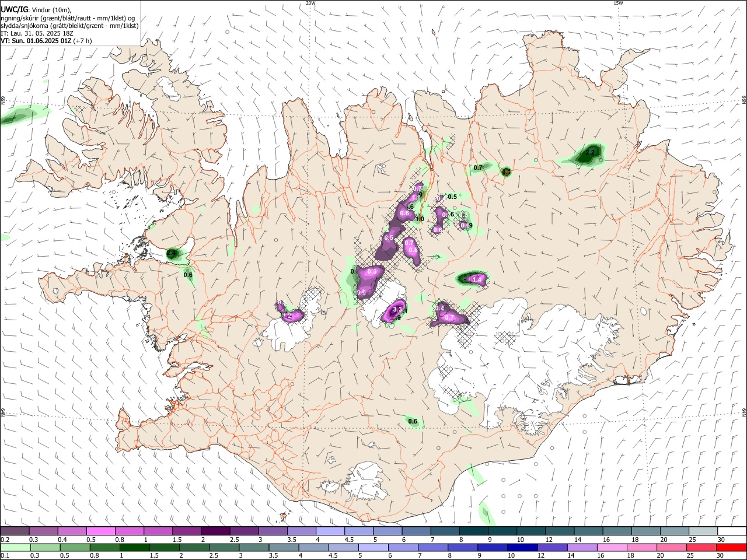The width and height of the screenshot is (747, 560).
Task: Select the rain scale swatch between 3 and 3.5
Action: pos(254,547)
